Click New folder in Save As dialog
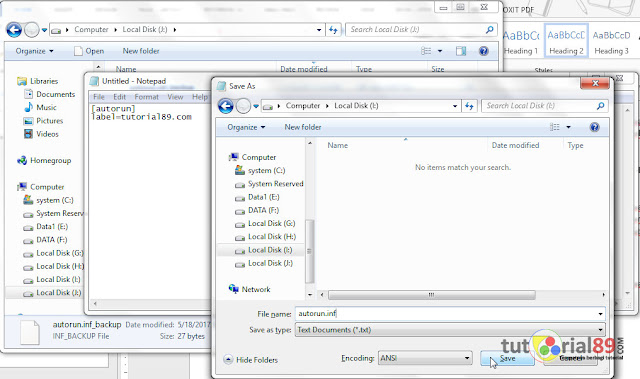The width and height of the screenshot is (640, 379). point(303,127)
